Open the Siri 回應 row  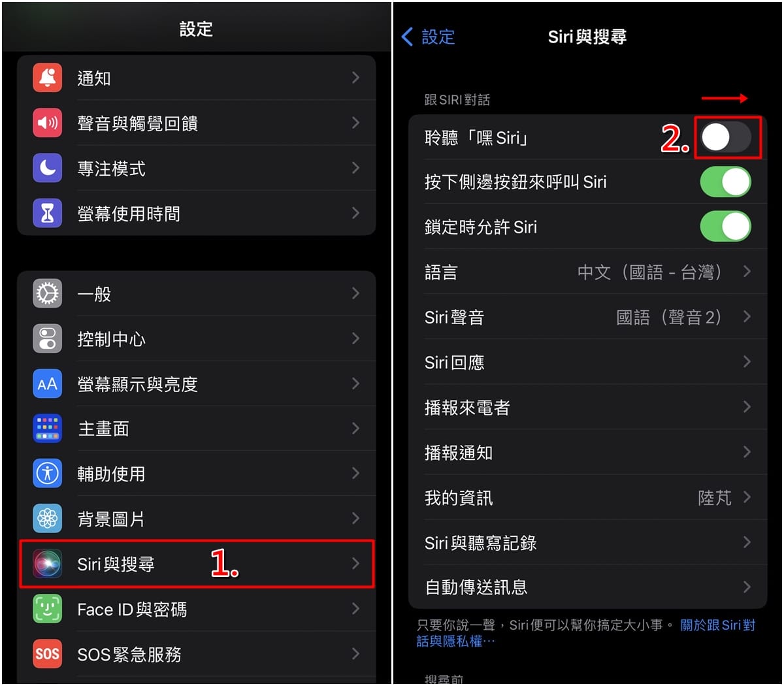click(x=588, y=361)
